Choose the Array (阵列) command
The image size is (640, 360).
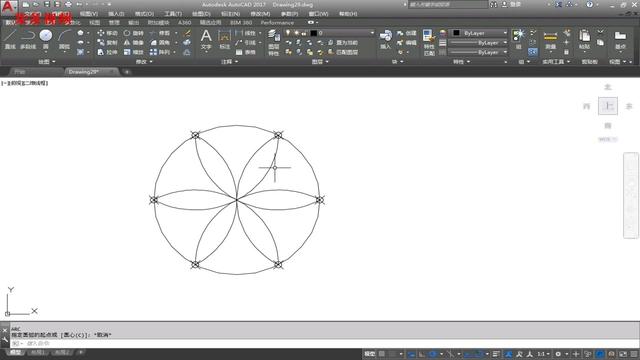(160, 52)
